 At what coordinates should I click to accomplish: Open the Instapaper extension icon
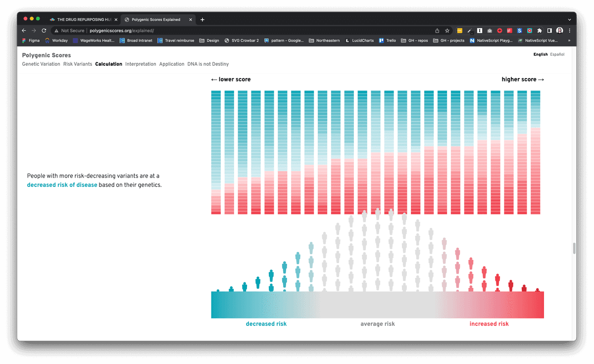[480, 30]
